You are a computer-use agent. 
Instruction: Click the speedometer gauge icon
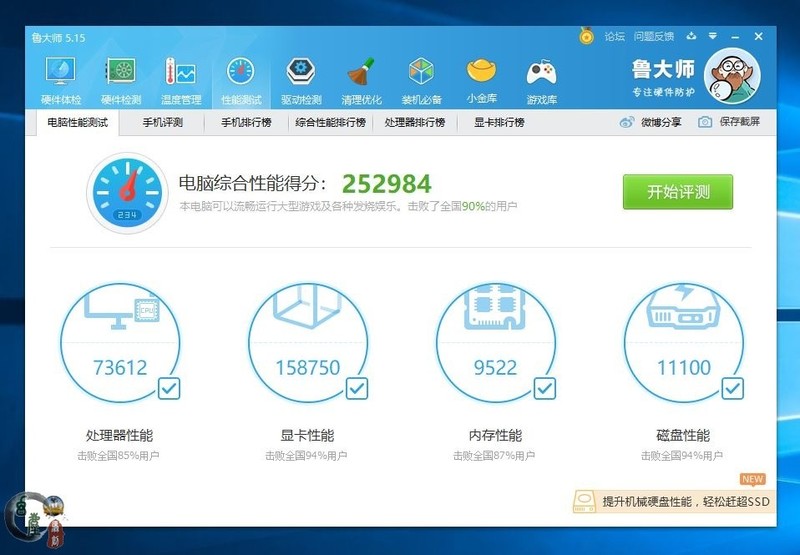point(127,193)
